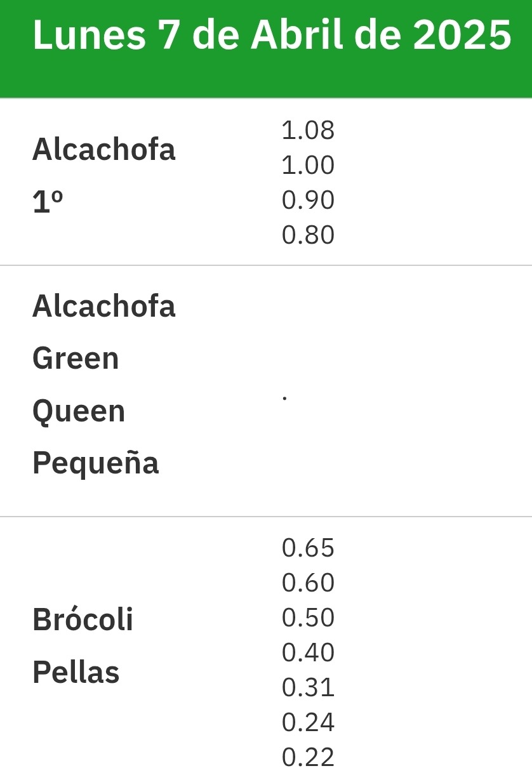This screenshot has height=773, width=532.
Task: Select the 0.50 Brócoli Pellas price
Action: pos(308,618)
